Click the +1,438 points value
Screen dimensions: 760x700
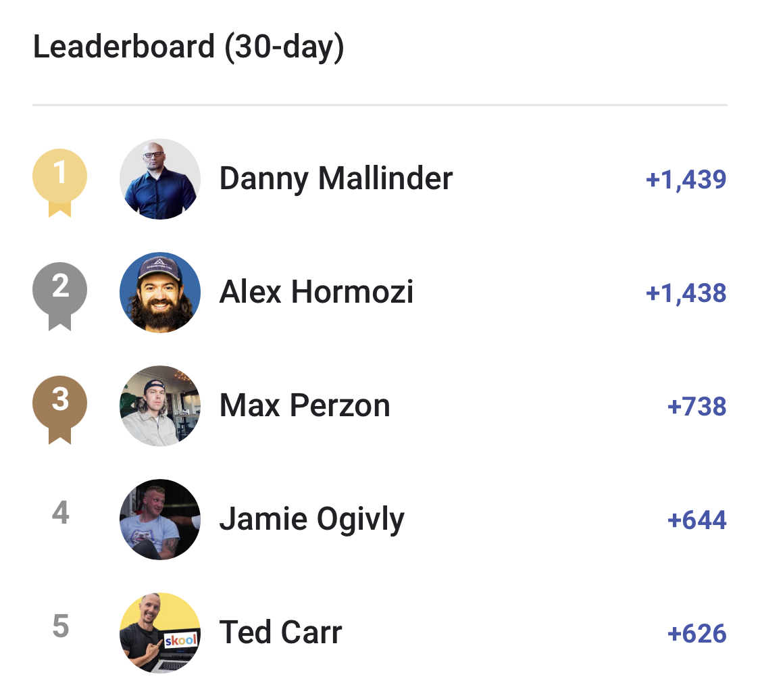[x=686, y=293]
